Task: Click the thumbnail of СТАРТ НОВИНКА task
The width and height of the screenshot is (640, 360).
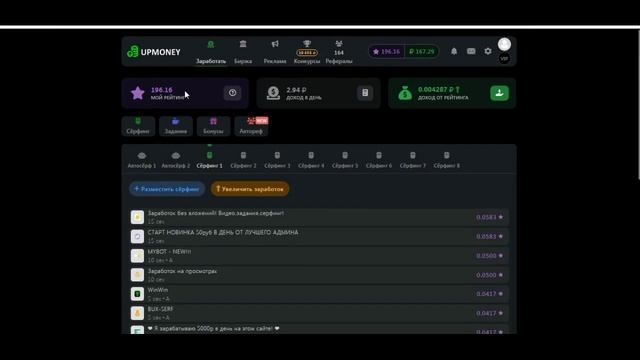Action: point(137,236)
